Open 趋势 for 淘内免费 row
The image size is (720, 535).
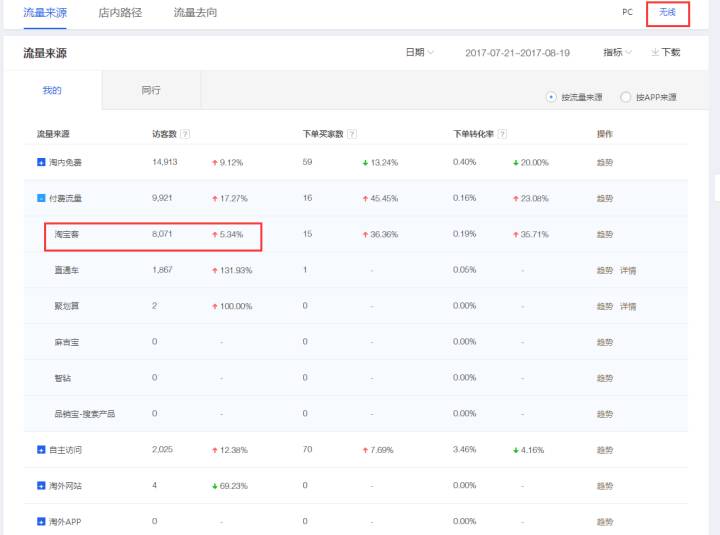point(605,163)
